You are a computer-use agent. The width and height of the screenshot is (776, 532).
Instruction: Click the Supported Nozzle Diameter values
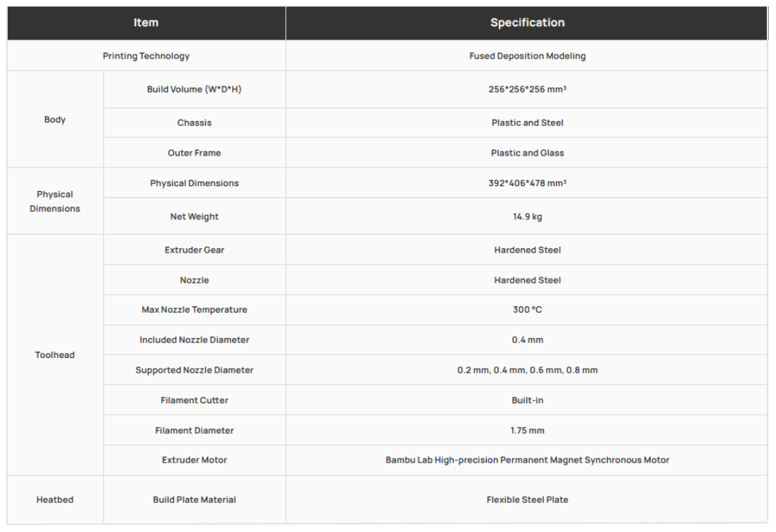[527, 370]
